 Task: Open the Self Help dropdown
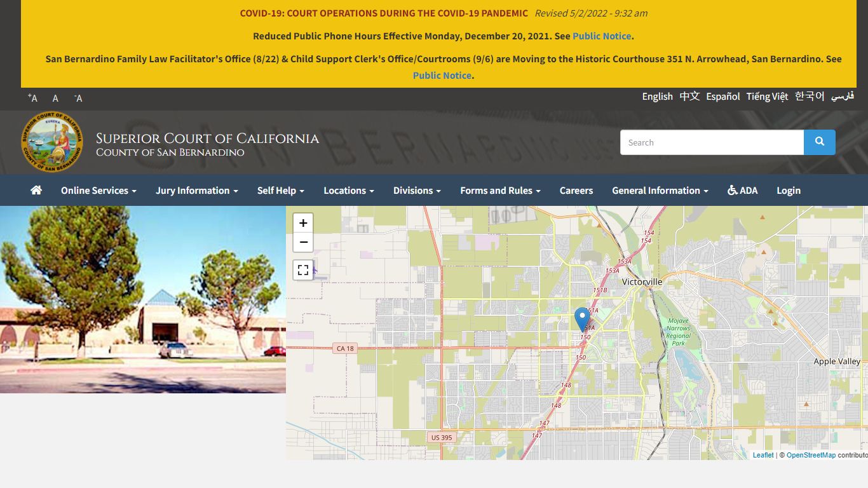(x=281, y=191)
